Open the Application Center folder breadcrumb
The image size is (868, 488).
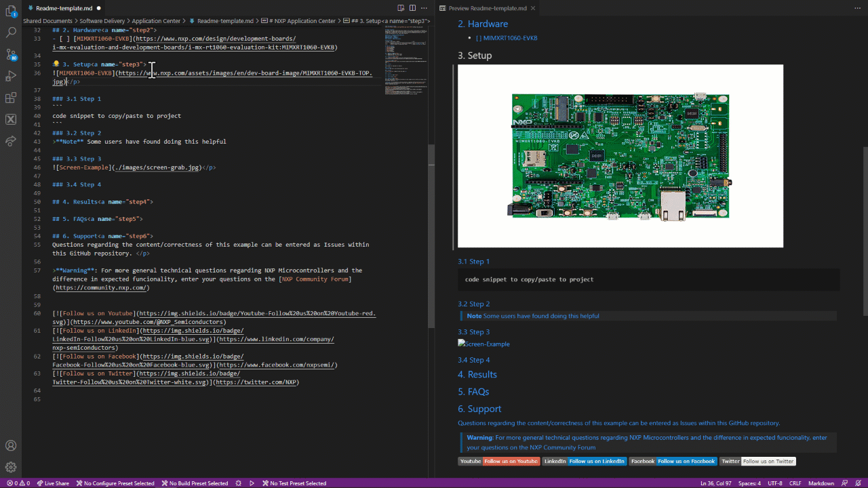tap(156, 21)
